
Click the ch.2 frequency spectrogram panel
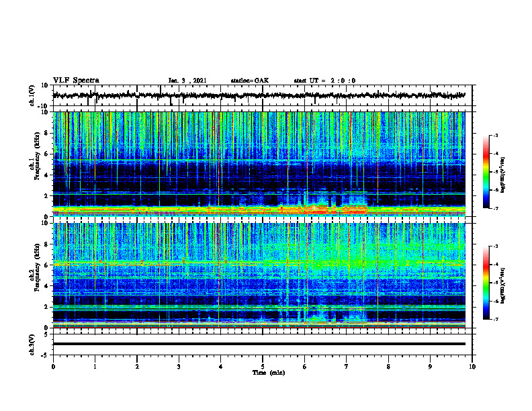pyautogui.click(x=259, y=275)
